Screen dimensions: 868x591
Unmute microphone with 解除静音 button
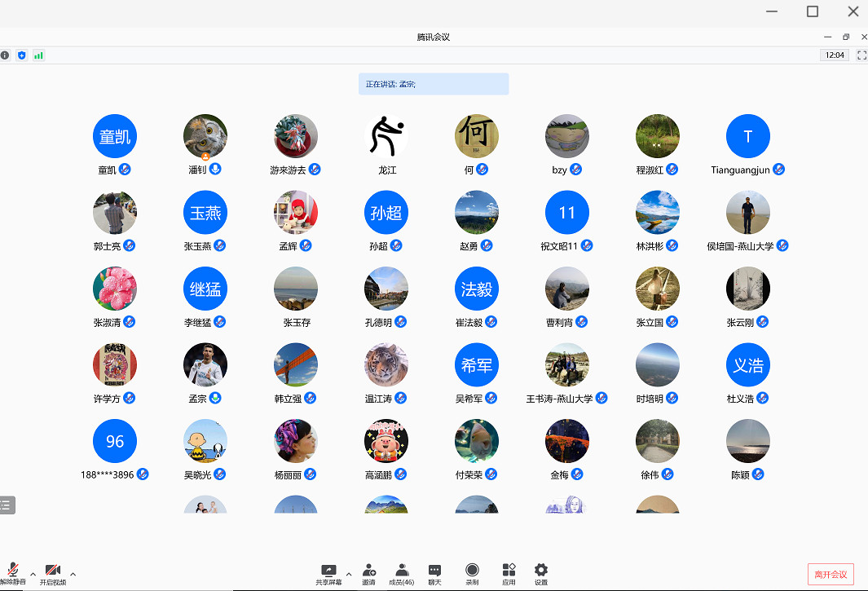[13, 573]
